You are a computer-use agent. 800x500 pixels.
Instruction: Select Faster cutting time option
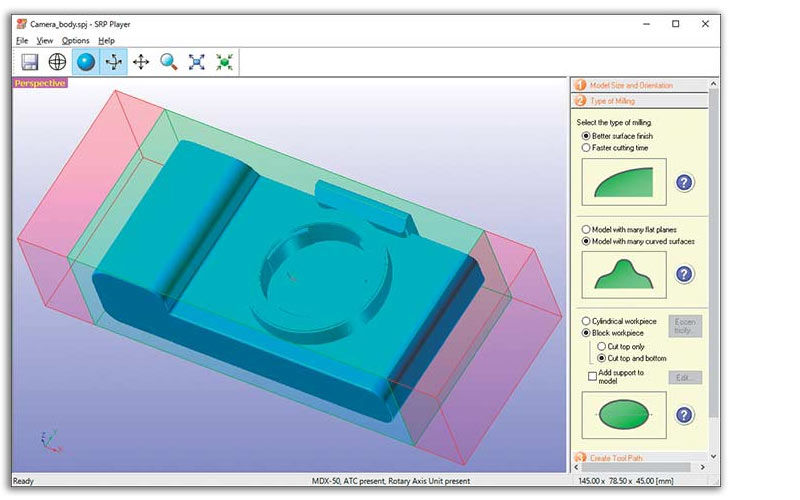tap(586, 148)
